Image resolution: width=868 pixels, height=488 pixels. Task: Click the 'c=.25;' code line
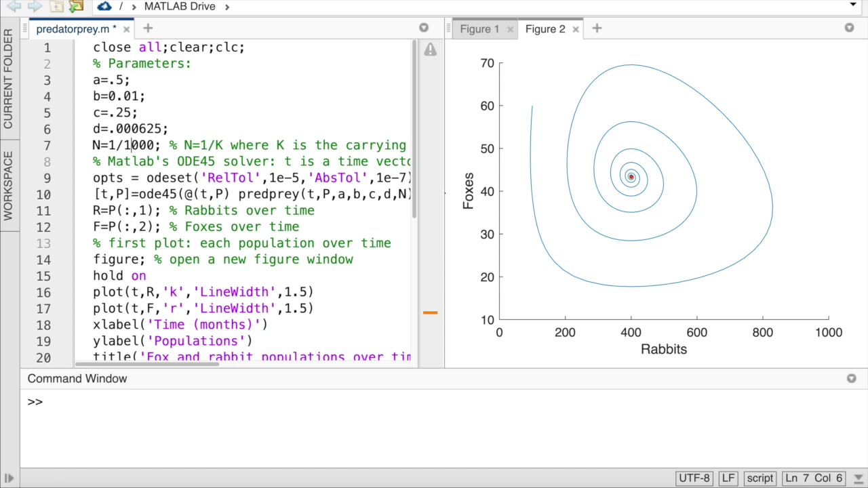coord(115,113)
